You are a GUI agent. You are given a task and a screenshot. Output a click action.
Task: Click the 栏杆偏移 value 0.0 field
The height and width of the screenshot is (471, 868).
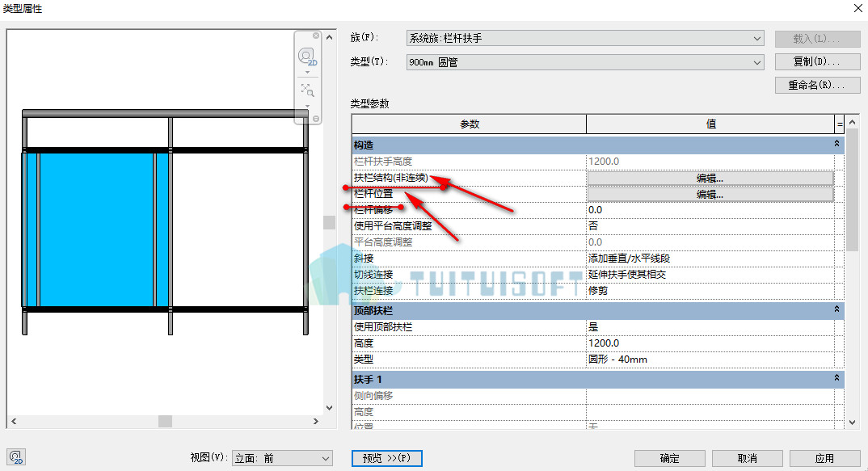point(710,210)
